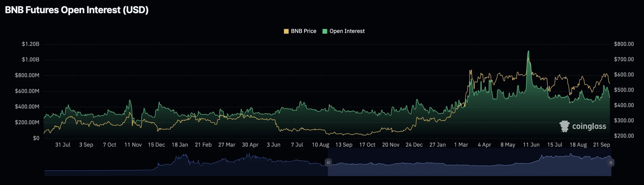Toggle the BNB Price legend series
Screen dimensions: 644x185
[x=300, y=31]
